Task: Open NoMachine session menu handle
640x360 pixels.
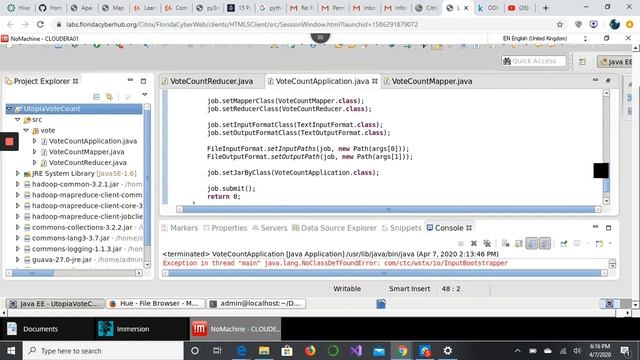Action: (320, 38)
